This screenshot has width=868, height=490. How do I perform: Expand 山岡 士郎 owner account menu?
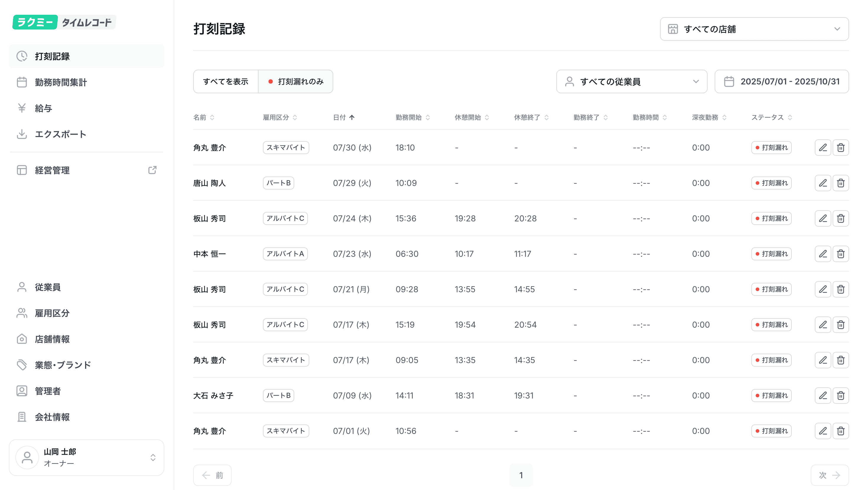87,457
